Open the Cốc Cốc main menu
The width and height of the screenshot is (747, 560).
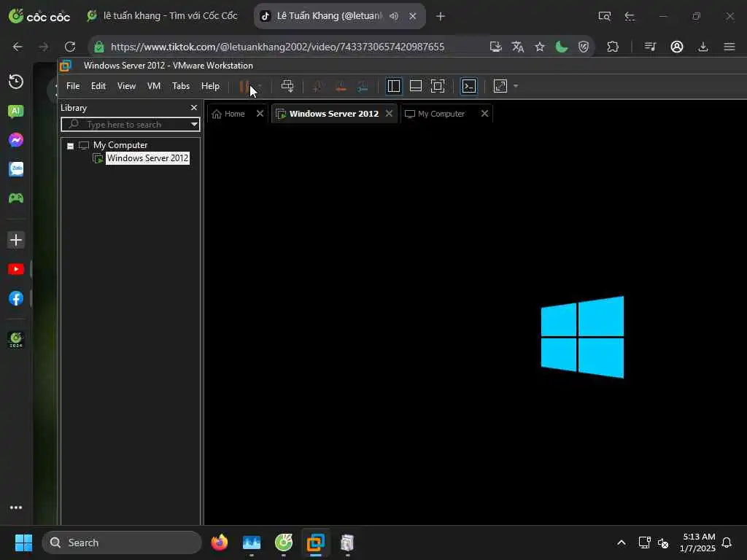pyautogui.click(x=729, y=47)
